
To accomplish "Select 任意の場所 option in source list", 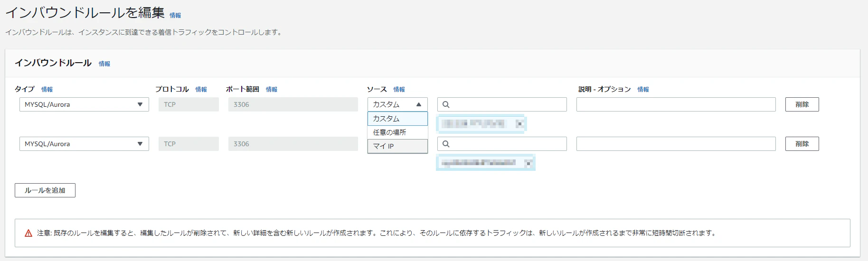I will [x=397, y=132].
